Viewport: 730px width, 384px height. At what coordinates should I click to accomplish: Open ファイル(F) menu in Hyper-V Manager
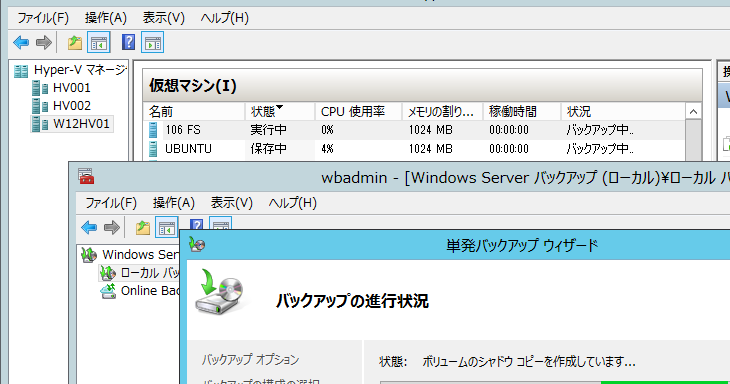[43, 18]
